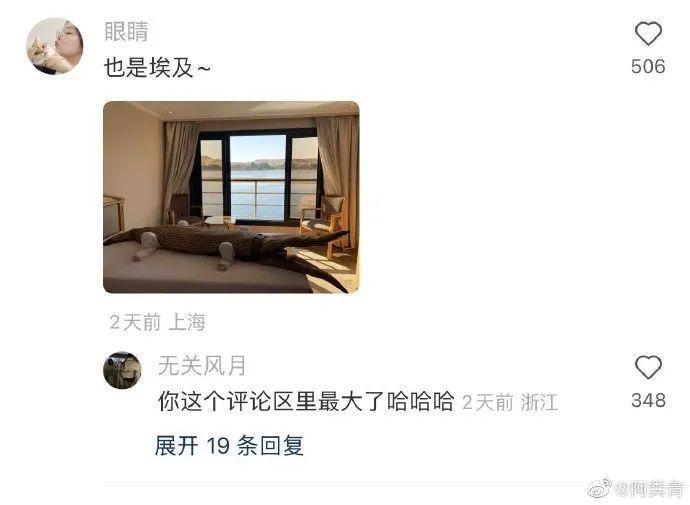Click the username 无关风月
The height and width of the screenshot is (505, 690).
point(202,366)
